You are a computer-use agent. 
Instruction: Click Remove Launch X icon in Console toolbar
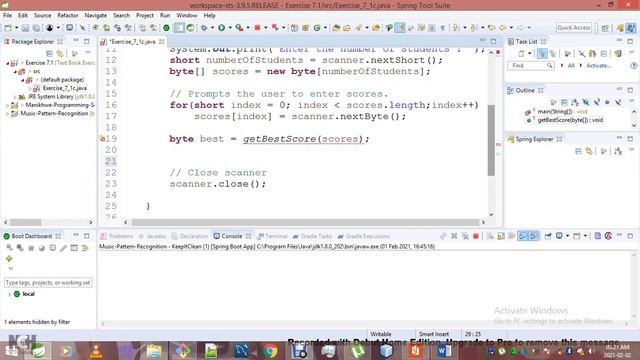point(454,236)
